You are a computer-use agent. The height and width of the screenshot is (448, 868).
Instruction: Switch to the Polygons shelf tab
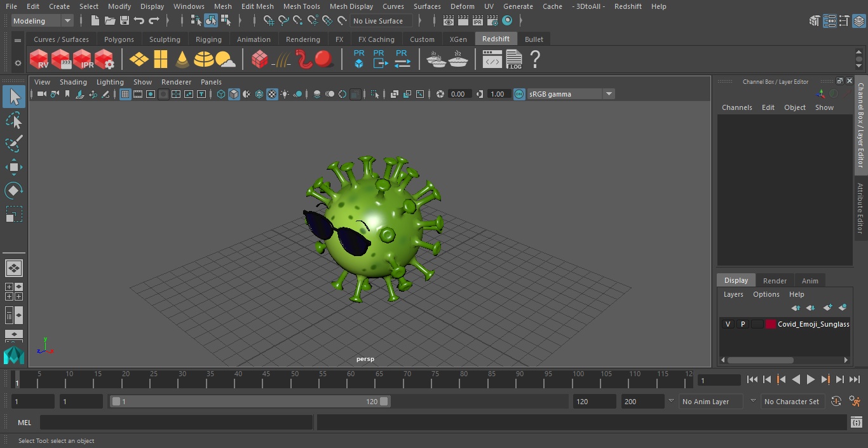coord(119,39)
